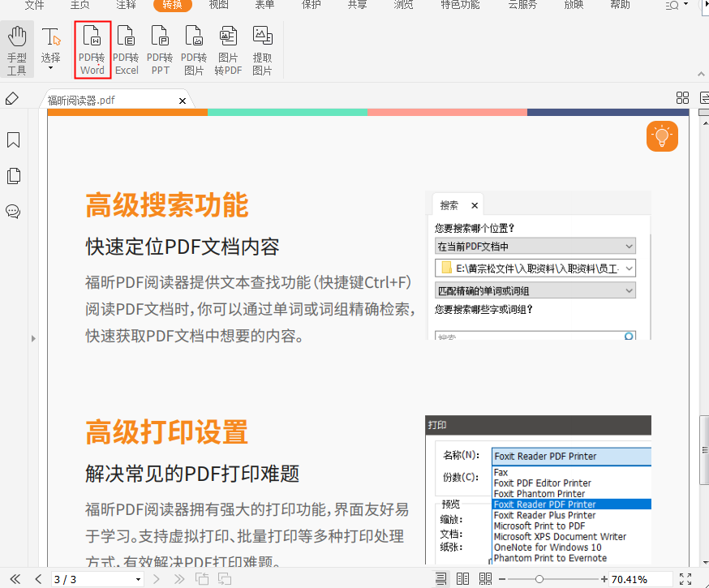This screenshot has width=709, height=588.
Task: Click the PDF转Excel icon
Action: 127,49
